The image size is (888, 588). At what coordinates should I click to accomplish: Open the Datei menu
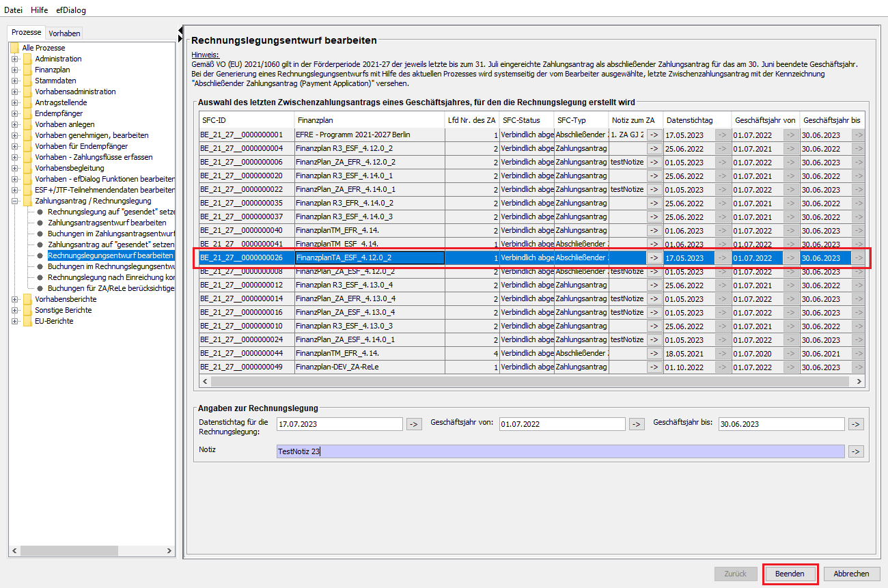(13, 10)
